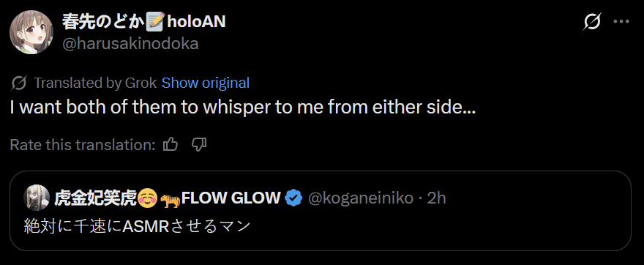Click the @harusakinodoka handle
644x265 pixels.
130,43
